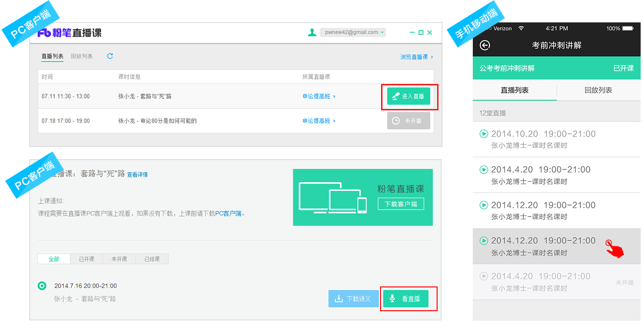Click the green user avatar icon
644x325 pixels.
tap(312, 32)
